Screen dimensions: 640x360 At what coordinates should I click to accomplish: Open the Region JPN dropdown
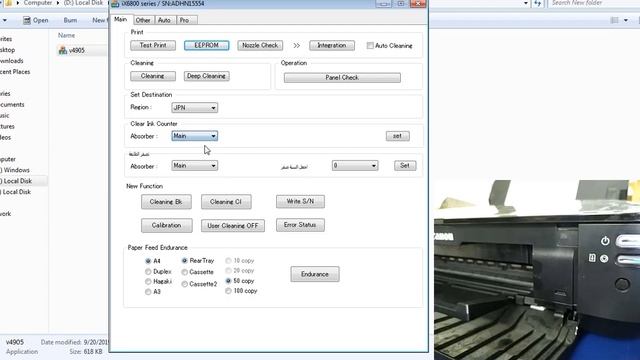pyautogui.click(x=194, y=108)
